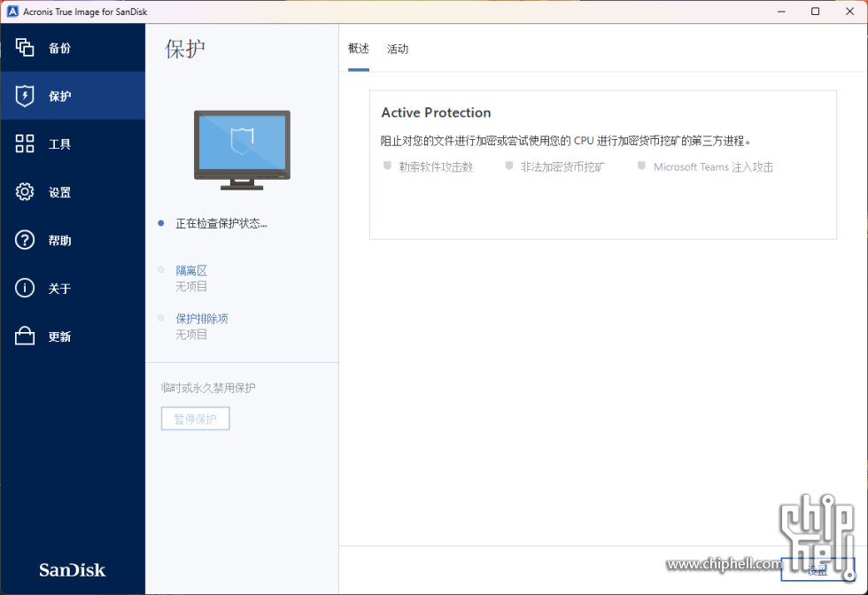Close the Acronis True Image window
This screenshot has height=595, width=868.
pyautogui.click(x=849, y=12)
